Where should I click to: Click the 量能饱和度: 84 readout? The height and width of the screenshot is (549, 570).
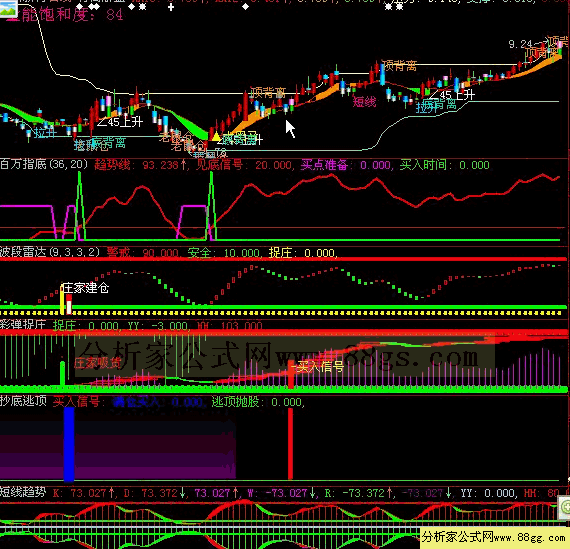[x=65, y=15]
